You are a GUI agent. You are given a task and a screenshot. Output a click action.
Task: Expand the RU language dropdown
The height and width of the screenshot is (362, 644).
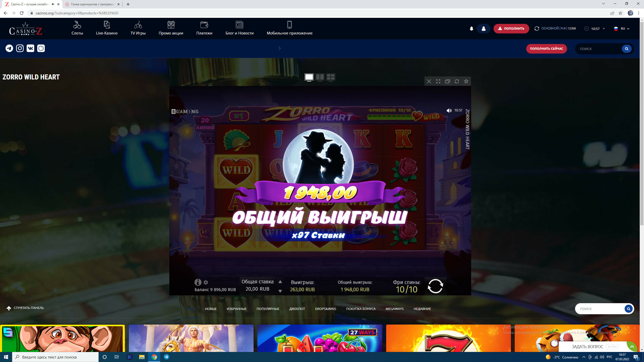click(x=622, y=29)
